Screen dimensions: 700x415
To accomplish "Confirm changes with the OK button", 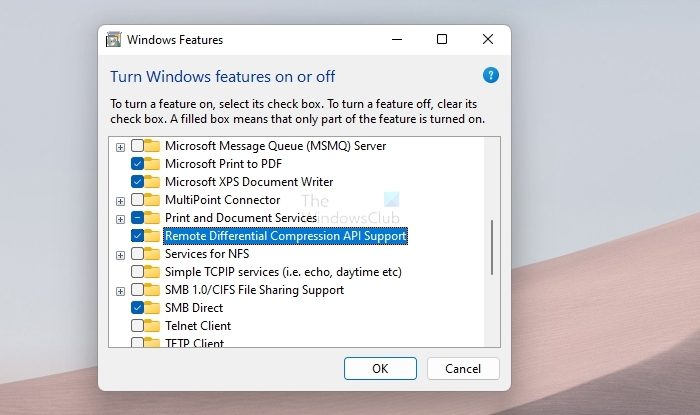I will [380, 369].
